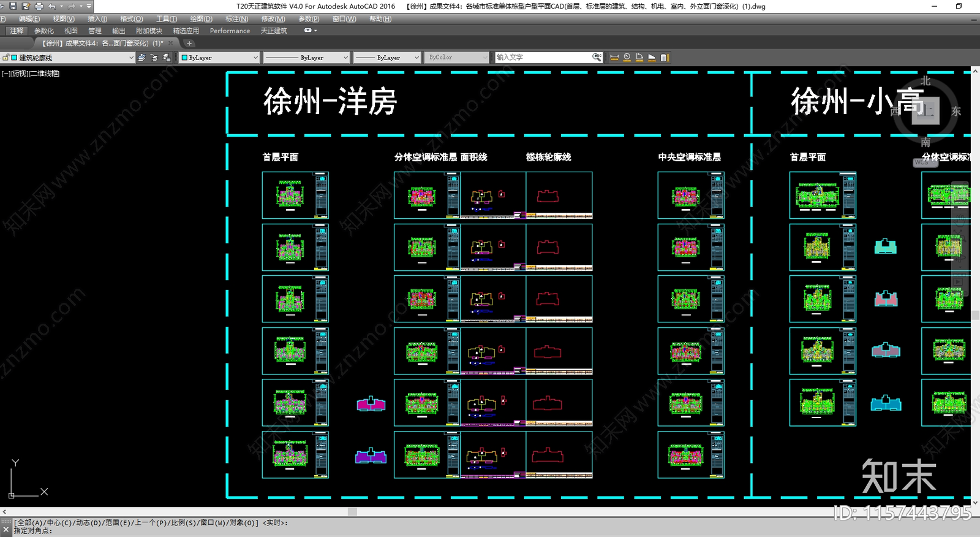Switch to the 天正建筑 ribbon tab

click(274, 31)
